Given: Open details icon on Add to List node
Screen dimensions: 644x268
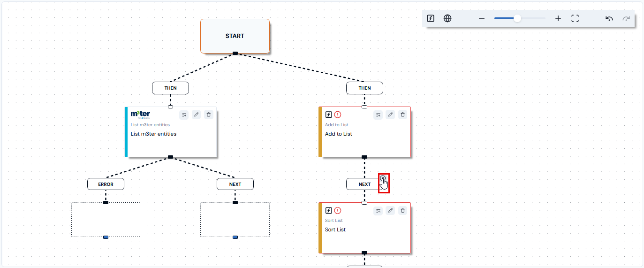Looking at the screenshot, I should (x=378, y=115).
